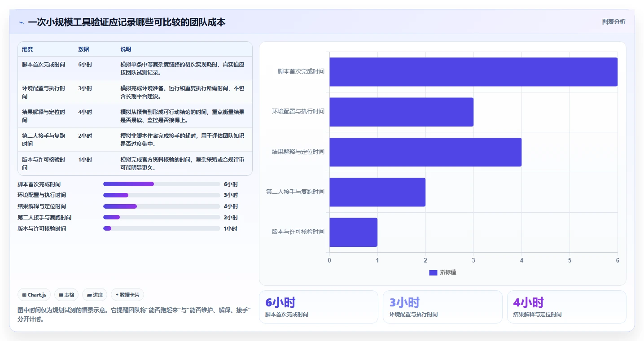Select the 进度 tag chip
The height and width of the screenshot is (341, 644).
(95, 295)
